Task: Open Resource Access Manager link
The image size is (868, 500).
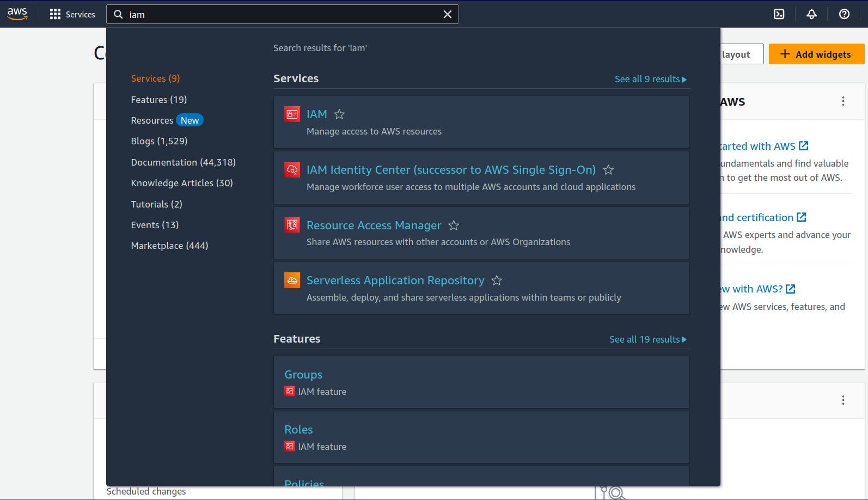Action: pos(374,225)
